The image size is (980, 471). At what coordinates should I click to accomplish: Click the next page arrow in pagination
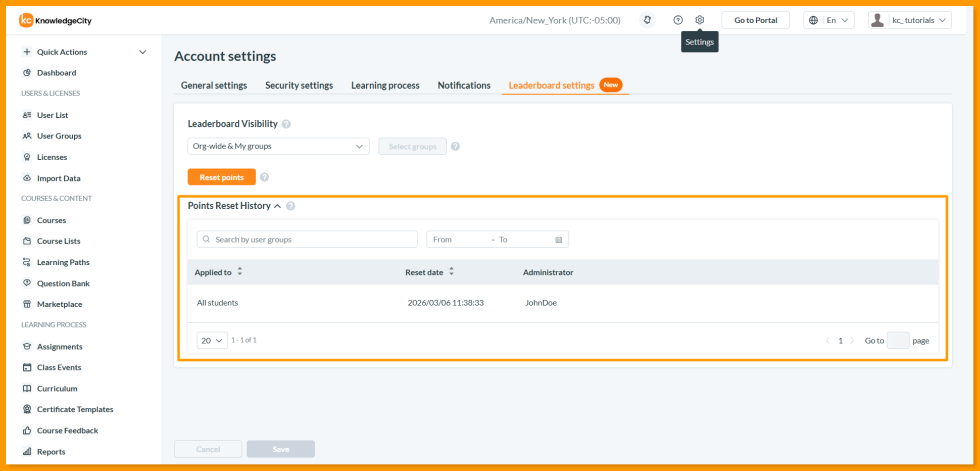(852, 341)
